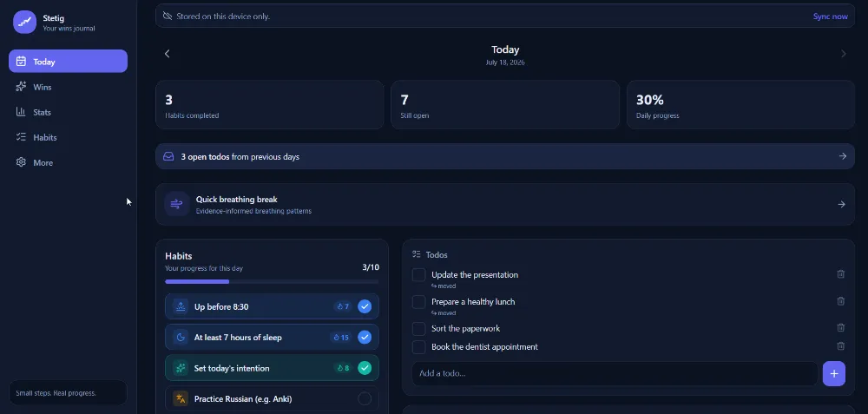Open Quick breathing break via its arrow
The height and width of the screenshot is (414, 868).
tap(841, 204)
